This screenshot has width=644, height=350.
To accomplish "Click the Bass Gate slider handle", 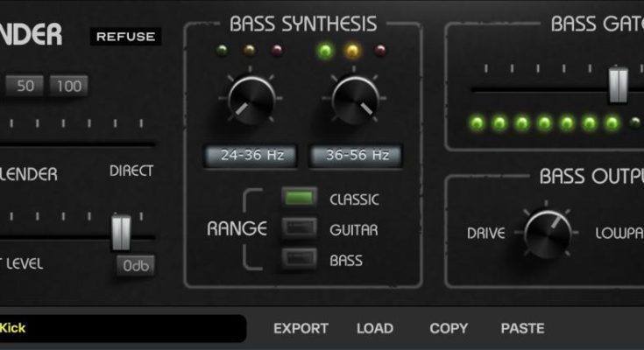I will pos(619,86).
